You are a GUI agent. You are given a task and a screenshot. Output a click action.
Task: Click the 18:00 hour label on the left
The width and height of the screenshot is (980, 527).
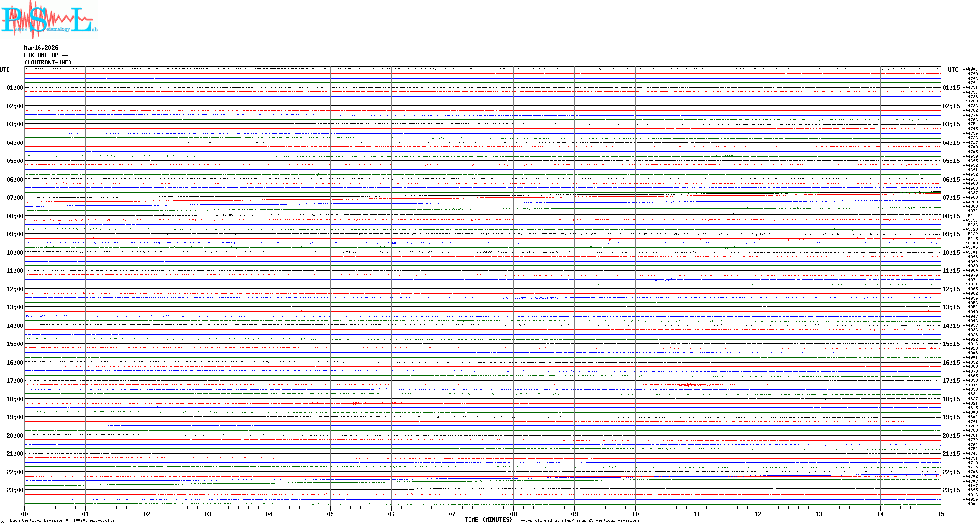click(15, 399)
